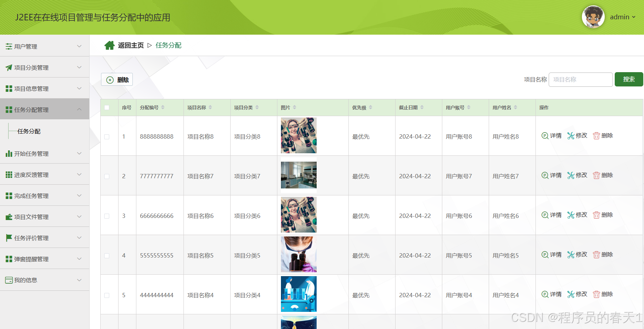Open the admin user dropdown arrow
This screenshot has height=329, width=644.
[634, 17]
